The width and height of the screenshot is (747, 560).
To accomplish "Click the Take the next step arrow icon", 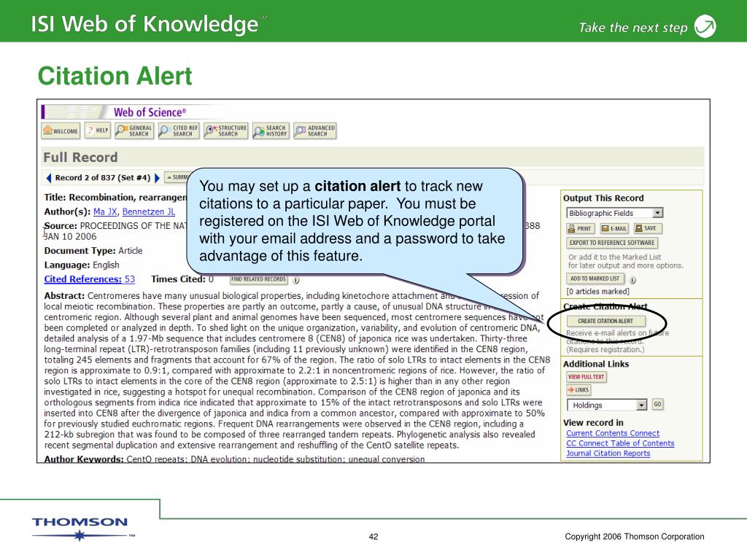I will [x=705, y=26].
